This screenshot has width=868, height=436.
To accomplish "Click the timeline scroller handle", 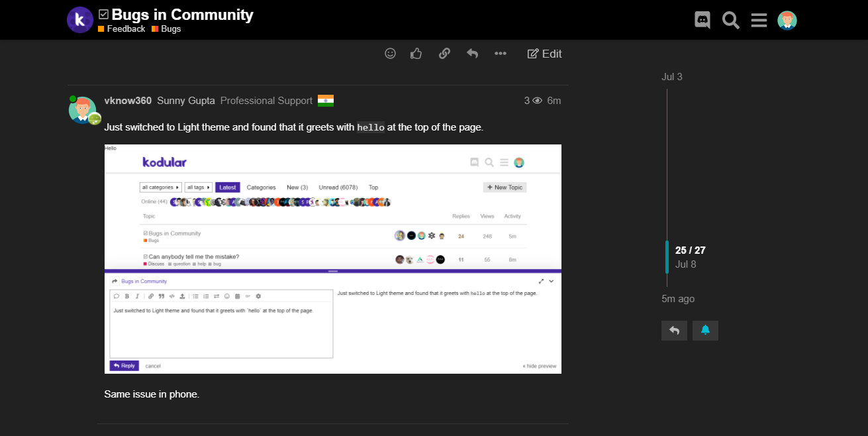I will click(667, 257).
